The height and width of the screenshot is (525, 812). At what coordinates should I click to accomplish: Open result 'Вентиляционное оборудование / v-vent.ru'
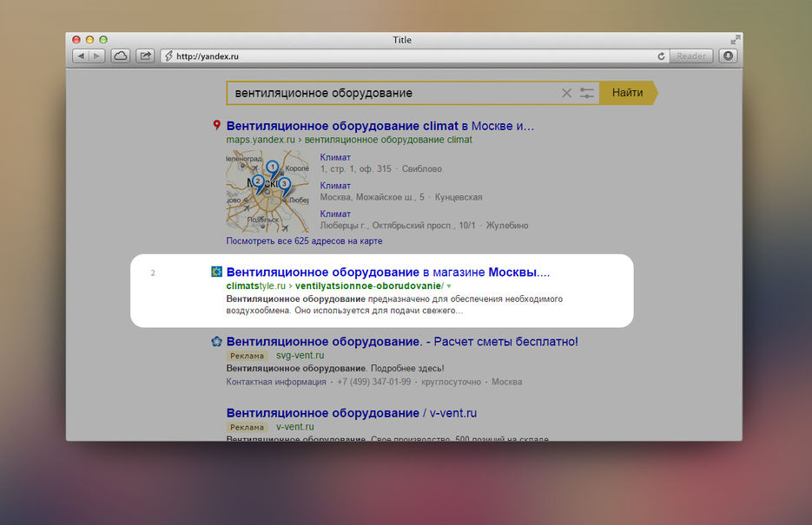[x=352, y=413]
